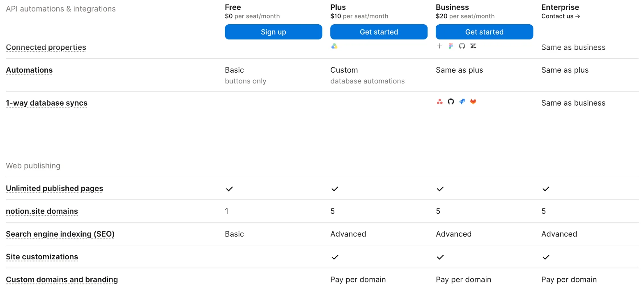Click the notion.site domains label
The image size is (644, 291).
tap(42, 211)
